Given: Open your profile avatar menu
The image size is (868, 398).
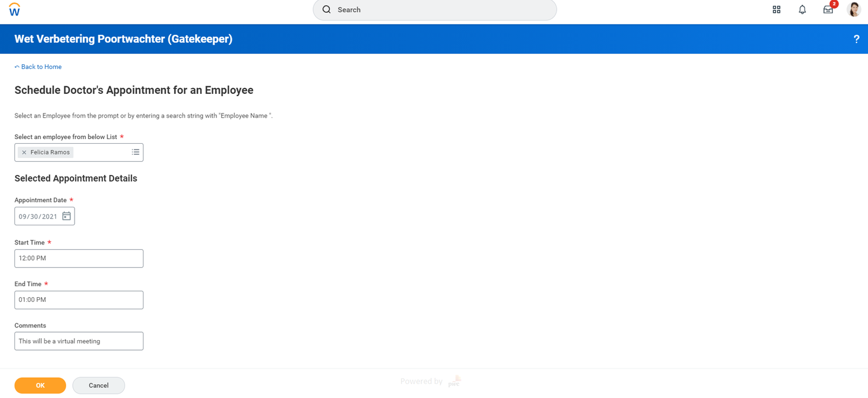Looking at the screenshot, I should coord(854,9).
